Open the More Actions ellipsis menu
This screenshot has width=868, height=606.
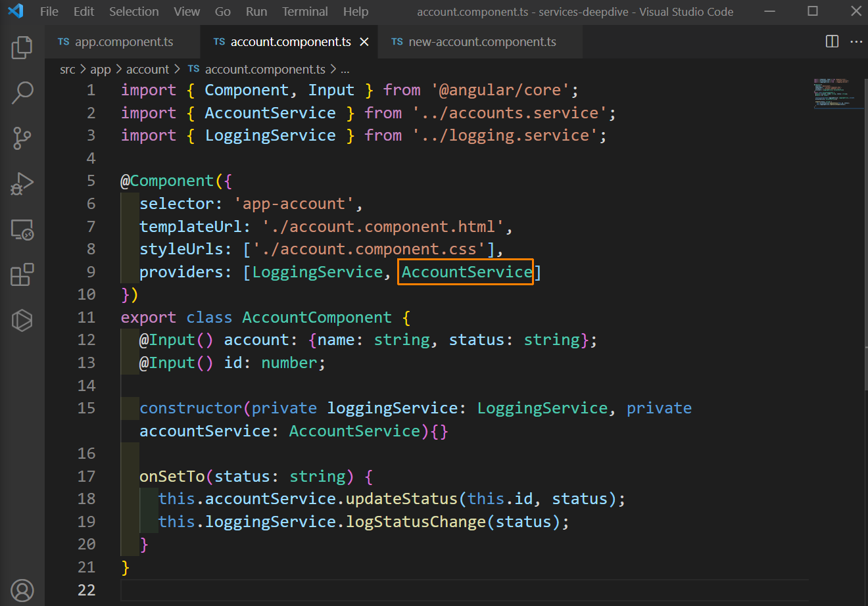click(x=856, y=41)
